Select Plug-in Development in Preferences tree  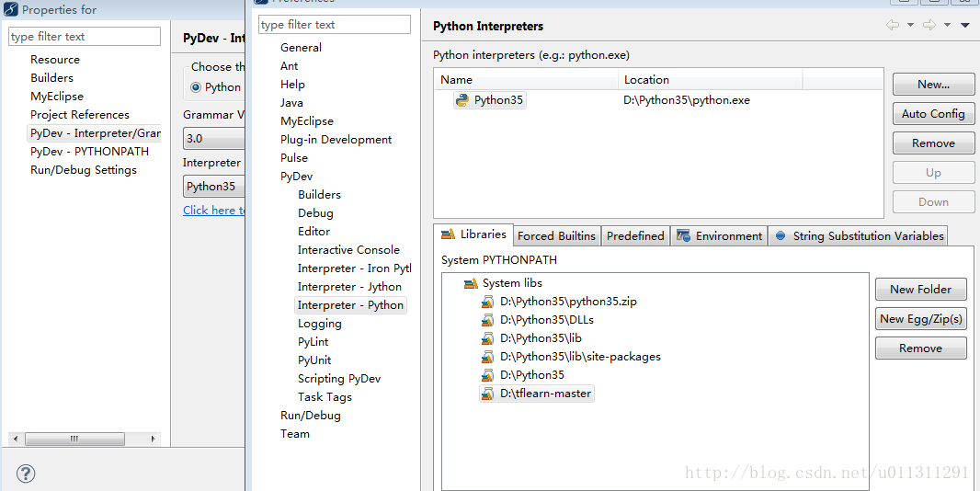click(x=336, y=140)
